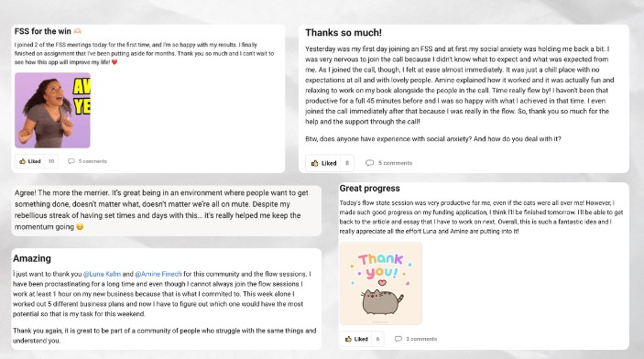
Task: Open the Thank you cat image
Action: (x=381, y=283)
